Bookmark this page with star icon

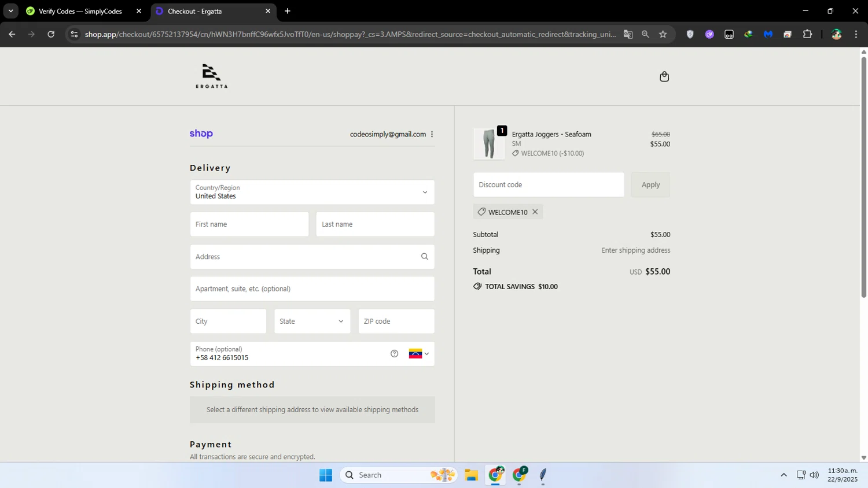pyautogui.click(x=663, y=34)
